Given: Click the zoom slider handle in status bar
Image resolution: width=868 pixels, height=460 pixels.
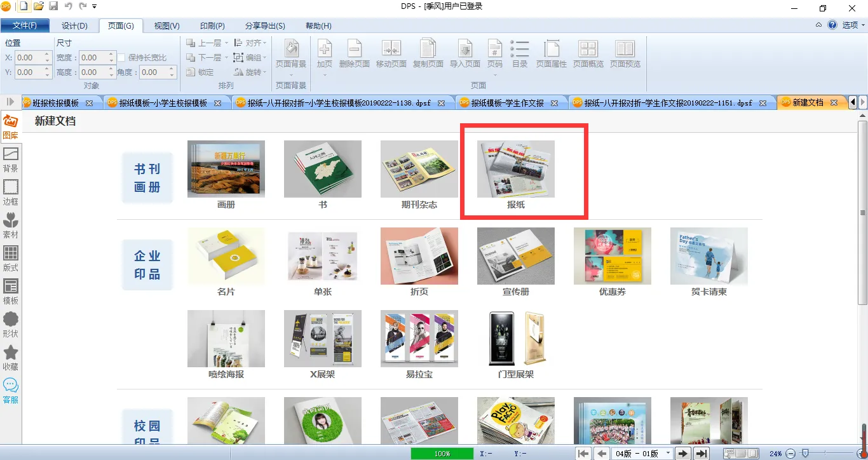Looking at the screenshot, I should click(805, 454).
